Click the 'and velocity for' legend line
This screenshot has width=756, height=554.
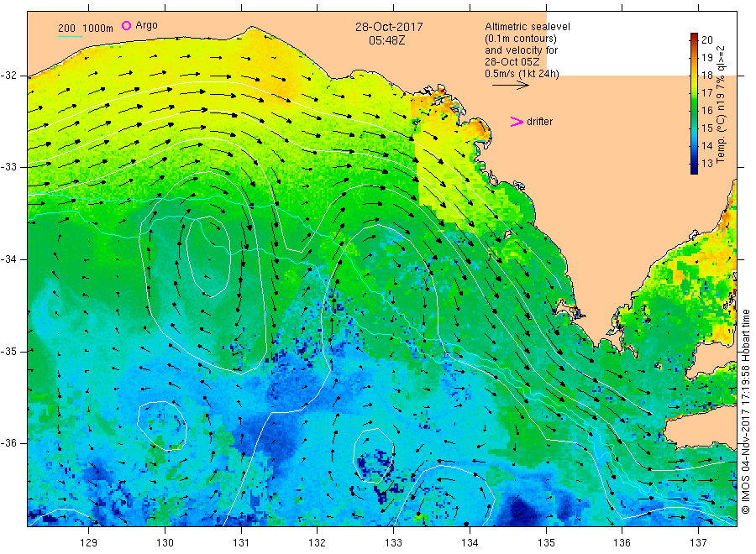pos(521,50)
